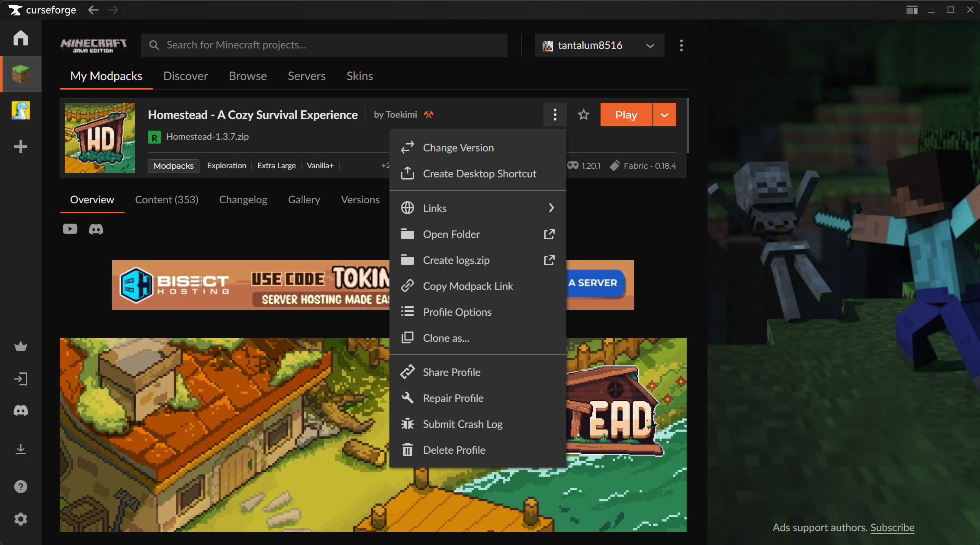Open the second game icon in sidebar
Image resolution: width=980 pixels, height=545 pixels.
tap(21, 110)
